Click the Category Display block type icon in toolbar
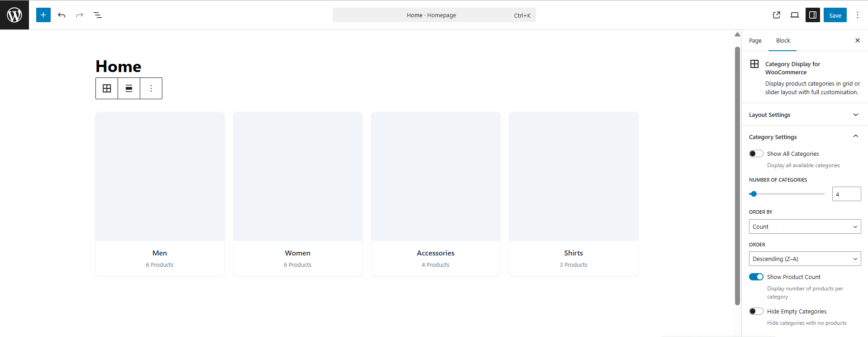 coord(107,88)
